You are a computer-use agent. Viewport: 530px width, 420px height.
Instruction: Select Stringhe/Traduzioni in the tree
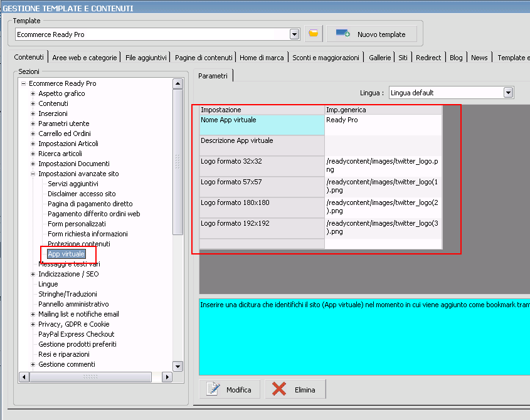68,294
